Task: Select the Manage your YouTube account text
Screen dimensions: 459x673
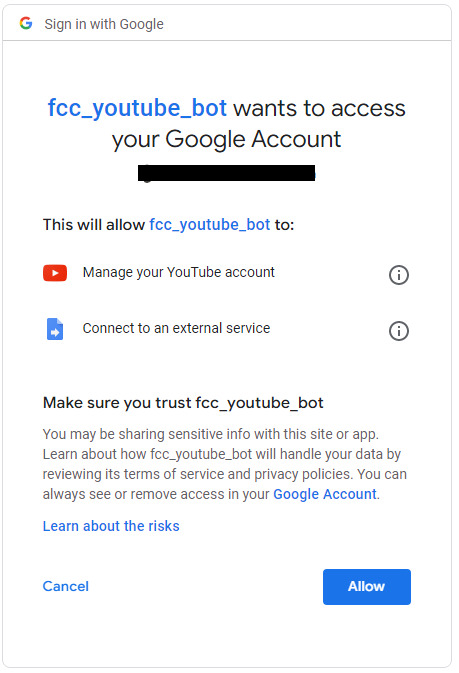Action: pyautogui.click(x=179, y=272)
